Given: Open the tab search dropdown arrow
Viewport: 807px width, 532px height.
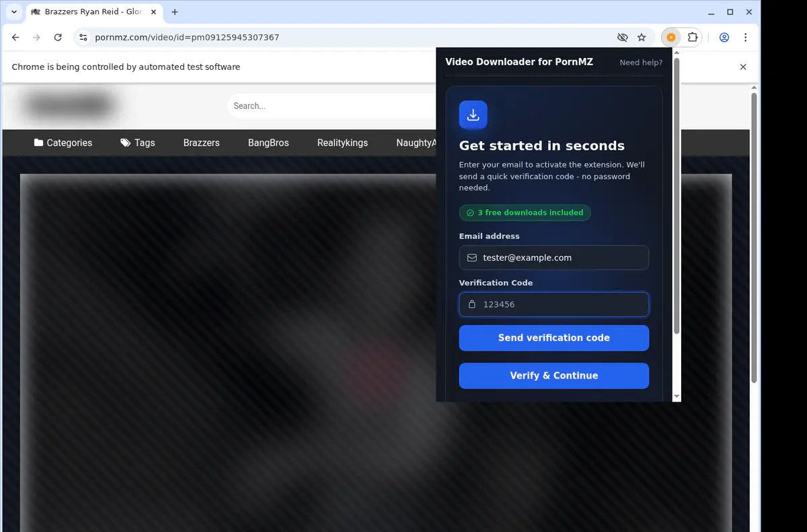Looking at the screenshot, I should tap(13, 12).
